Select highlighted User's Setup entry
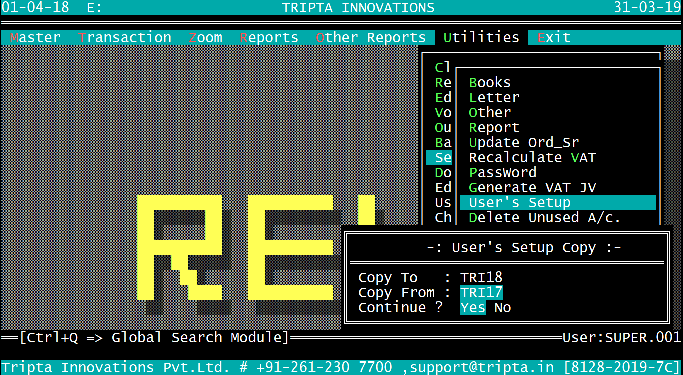This screenshot has height=375, width=683. [x=558, y=203]
